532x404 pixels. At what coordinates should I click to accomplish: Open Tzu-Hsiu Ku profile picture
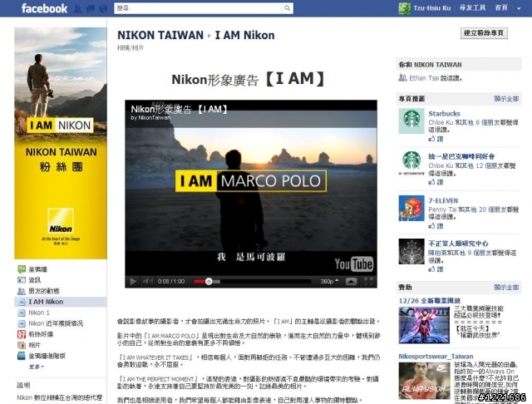coord(405,8)
